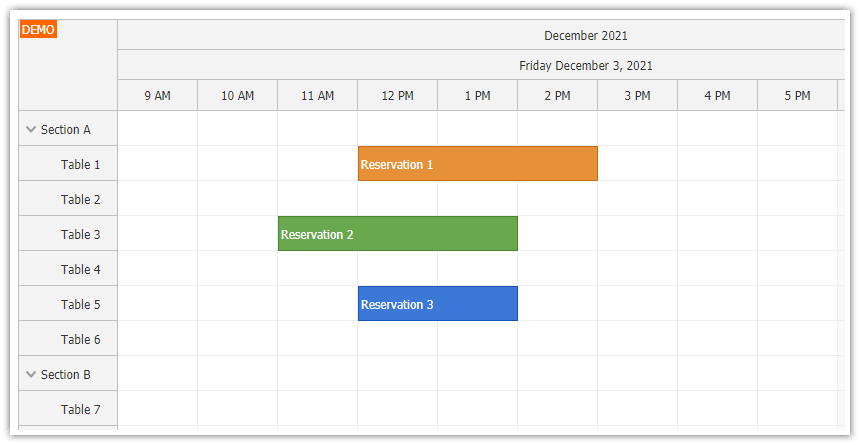860x445 pixels.
Task: Click the 12 PM time column header
Action: pos(397,96)
